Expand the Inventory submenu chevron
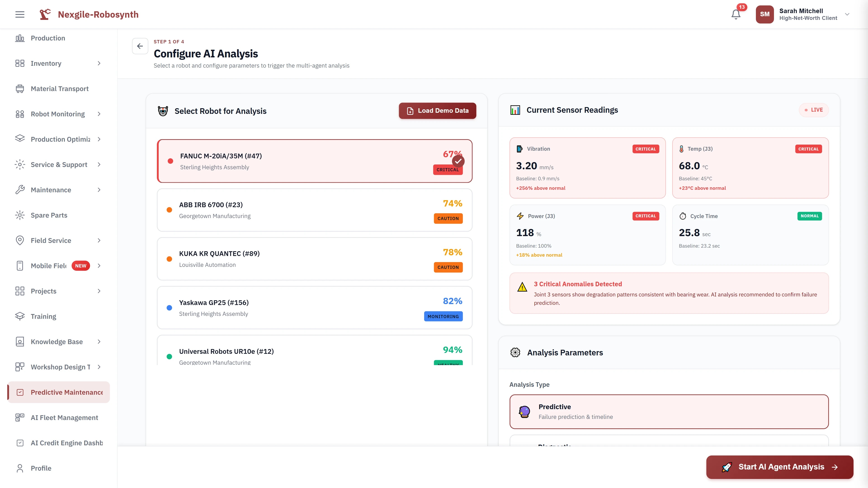The width and height of the screenshot is (868, 488). 99,63
